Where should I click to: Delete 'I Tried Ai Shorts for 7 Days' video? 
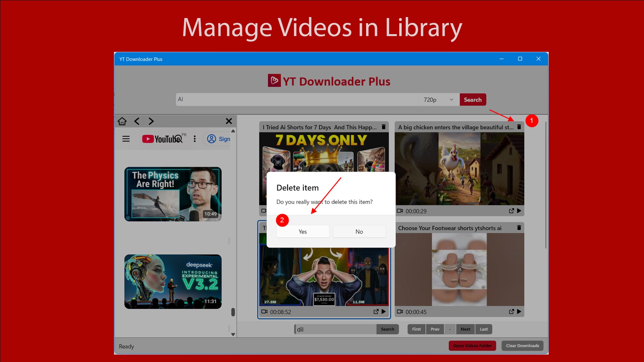pyautogui.click(x=384, y=127)
